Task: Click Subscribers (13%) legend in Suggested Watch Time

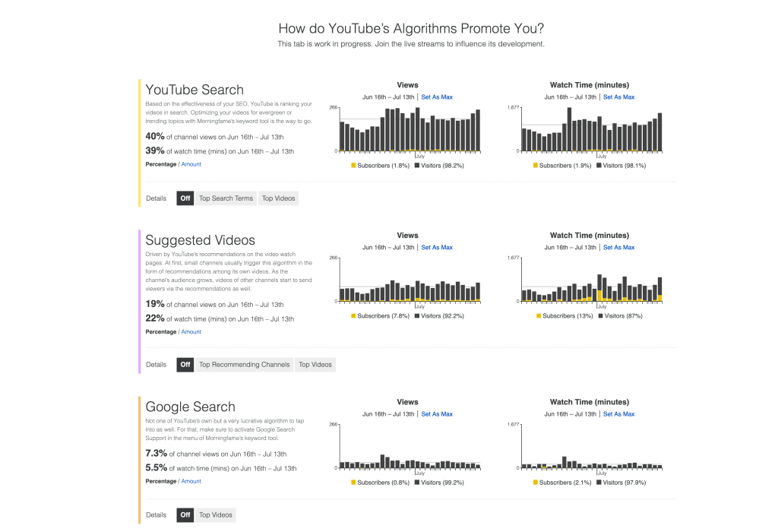Action: tap(565, 316)
